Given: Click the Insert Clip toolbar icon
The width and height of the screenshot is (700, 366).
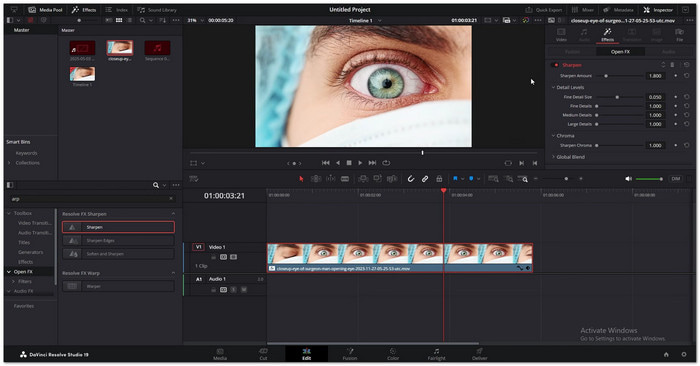Looking at the screenshot, I should pyautogui.click(x=363, y=179).
